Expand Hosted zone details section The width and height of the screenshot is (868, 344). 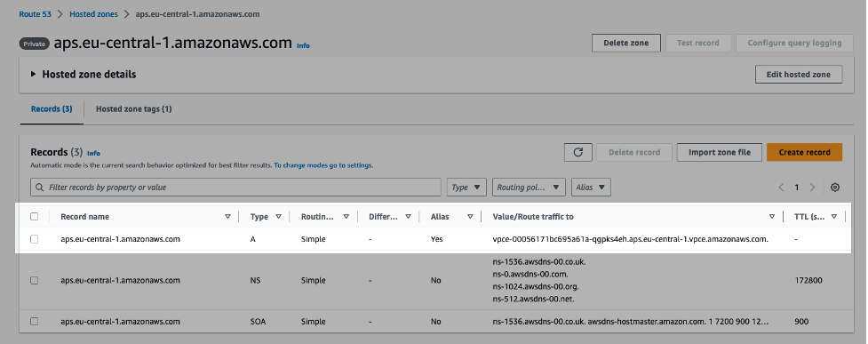tap(84, 75)
